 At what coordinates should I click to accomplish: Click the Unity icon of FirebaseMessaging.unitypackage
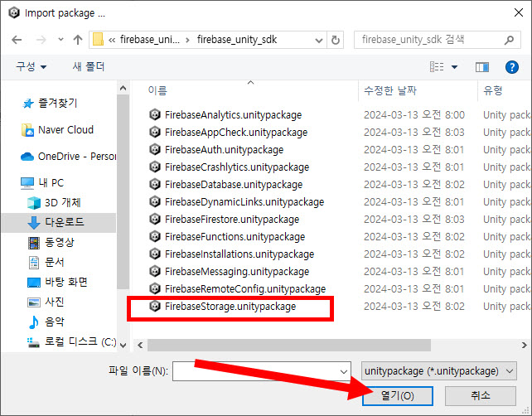(x=155, y=272)
